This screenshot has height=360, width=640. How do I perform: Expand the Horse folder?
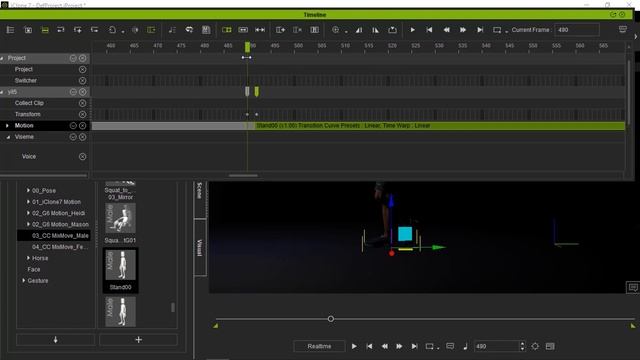point(28,258)
